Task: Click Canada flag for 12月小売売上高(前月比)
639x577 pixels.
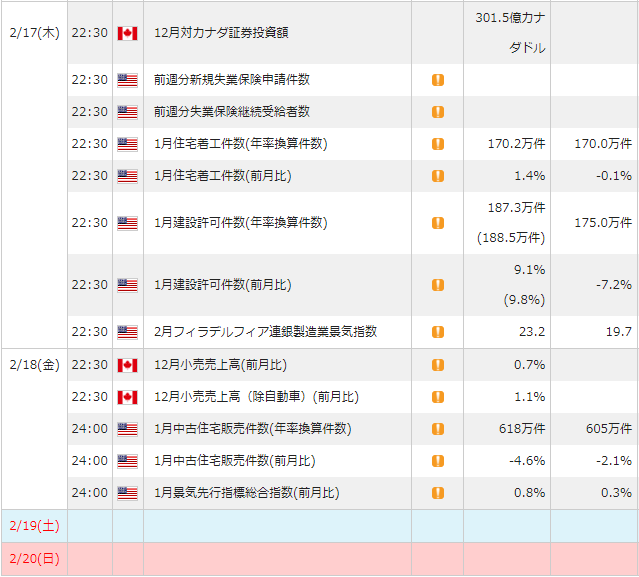Action: (x=128, y=365)
